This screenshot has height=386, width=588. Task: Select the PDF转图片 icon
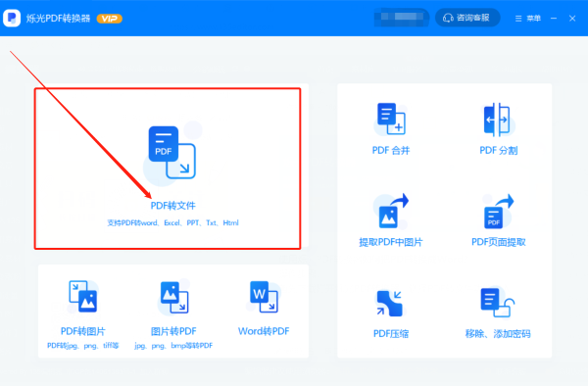point(83,296)
